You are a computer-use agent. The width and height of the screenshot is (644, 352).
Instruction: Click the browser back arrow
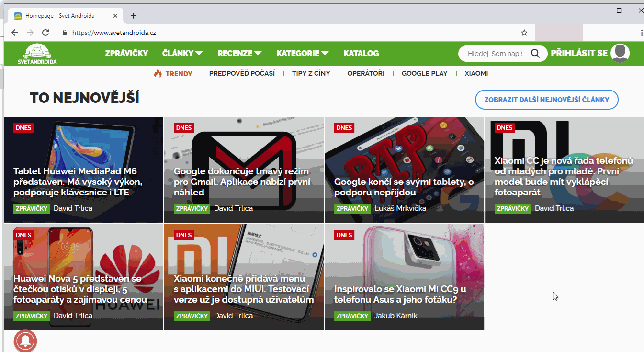pos(15,33)
